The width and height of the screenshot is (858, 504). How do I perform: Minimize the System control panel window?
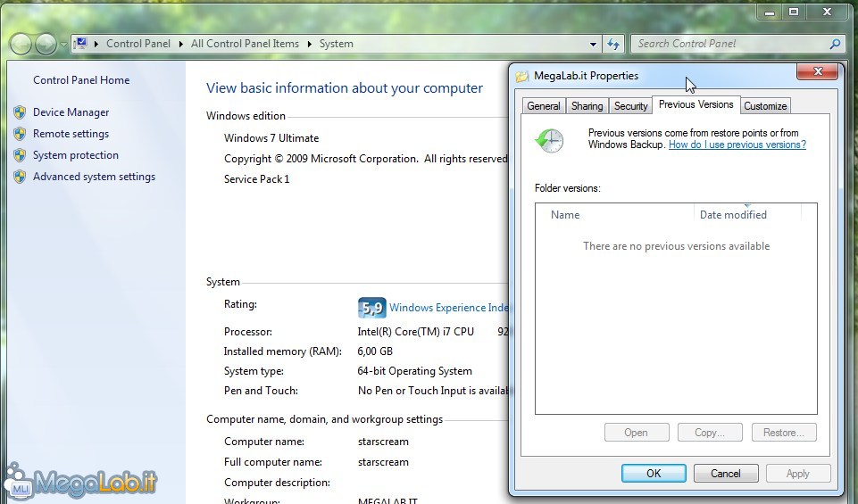click(x=770, y=12)
